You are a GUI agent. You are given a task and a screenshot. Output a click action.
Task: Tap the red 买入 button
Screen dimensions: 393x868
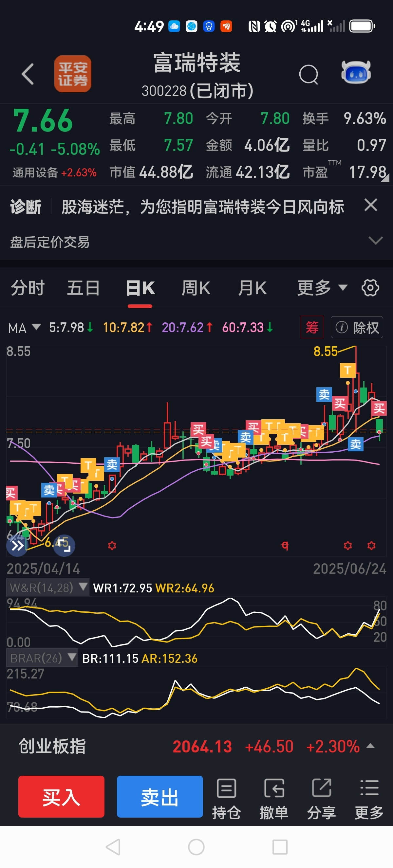tap(61, 797)
